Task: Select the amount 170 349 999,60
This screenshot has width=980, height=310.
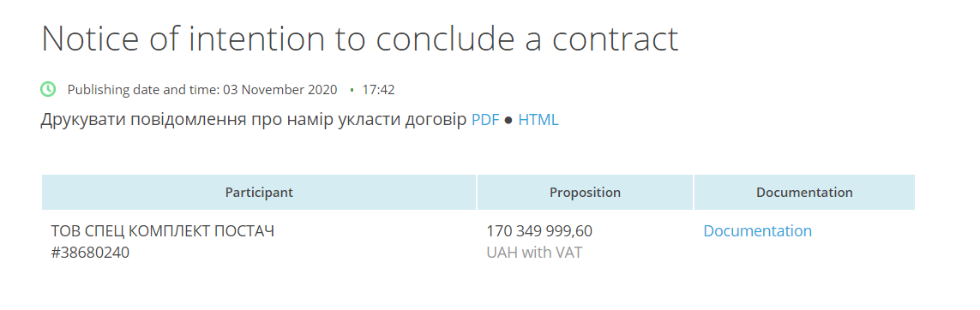Action: [x=539, y=230]
